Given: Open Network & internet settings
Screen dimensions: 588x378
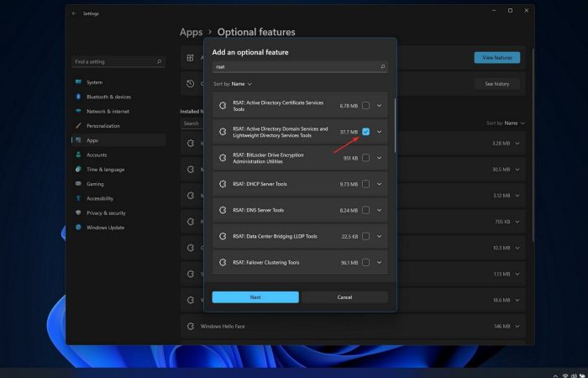Looking at the screenshot, I should (118, 112).
